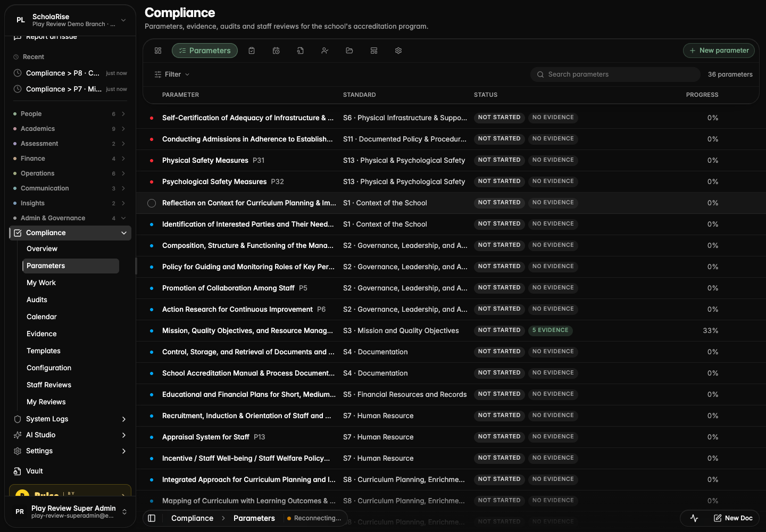
Task: Open the folder tab icon
Action: tap(349, 51)
